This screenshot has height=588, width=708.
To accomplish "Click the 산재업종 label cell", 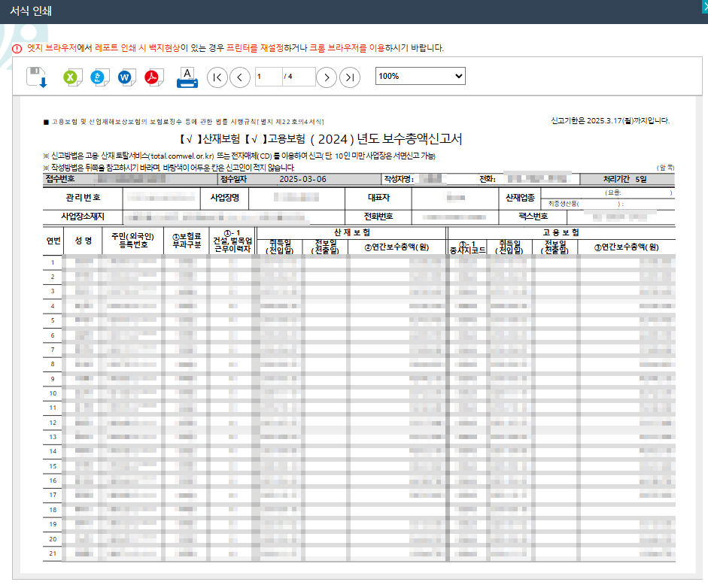I will coord(520,198).
